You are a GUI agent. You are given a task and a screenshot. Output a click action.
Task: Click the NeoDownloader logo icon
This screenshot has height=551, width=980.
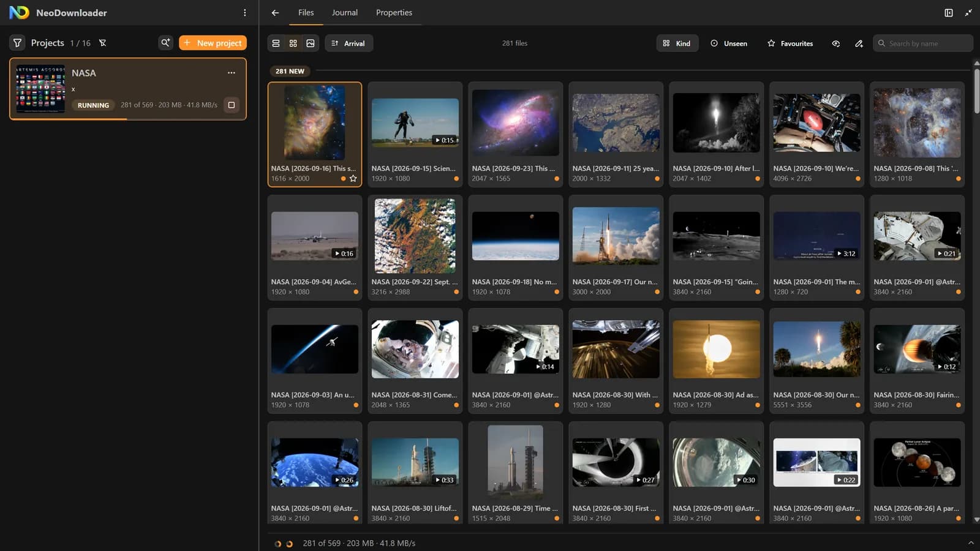(19, 12)
